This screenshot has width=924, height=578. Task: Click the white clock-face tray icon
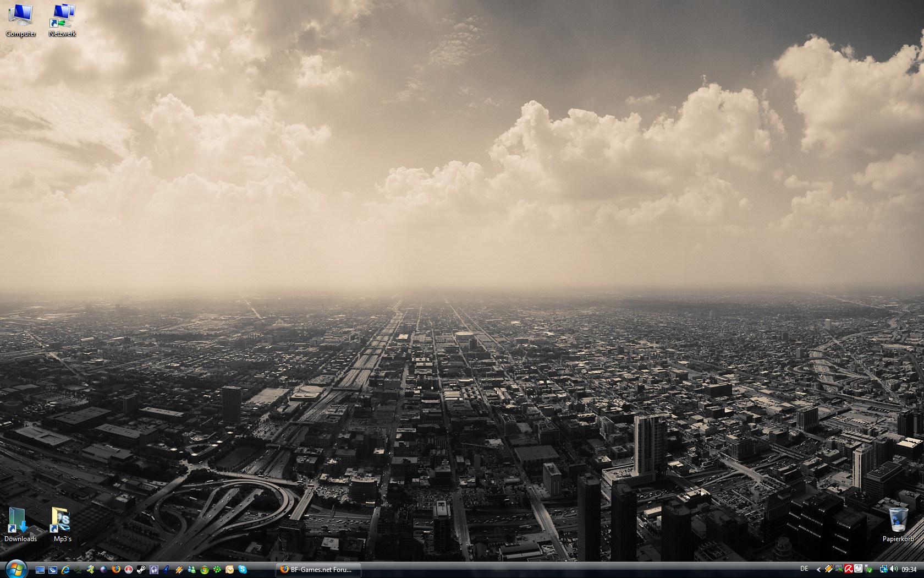pos(858,569)
